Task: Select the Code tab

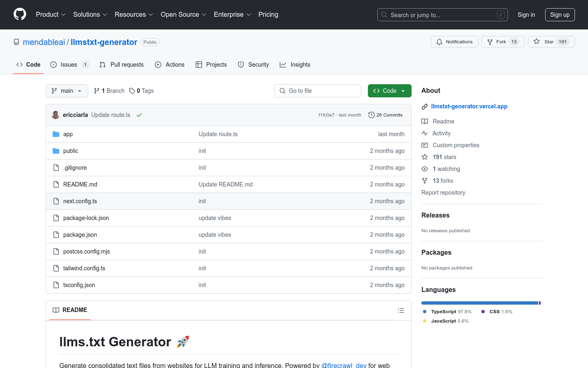Action: [29, 65]
